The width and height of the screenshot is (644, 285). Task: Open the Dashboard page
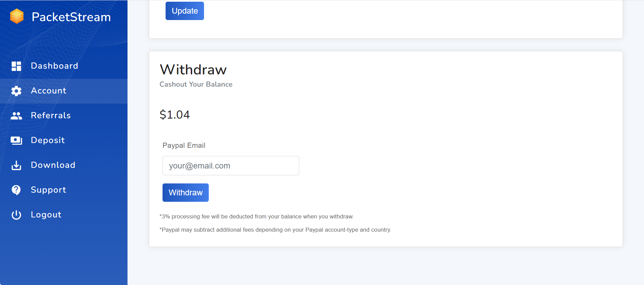[54, 66]
